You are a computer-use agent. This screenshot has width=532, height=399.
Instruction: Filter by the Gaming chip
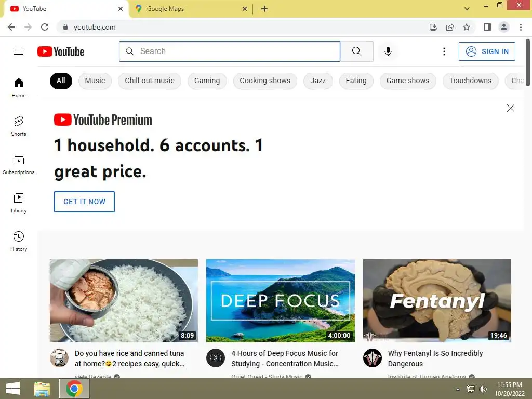(207, 81)
